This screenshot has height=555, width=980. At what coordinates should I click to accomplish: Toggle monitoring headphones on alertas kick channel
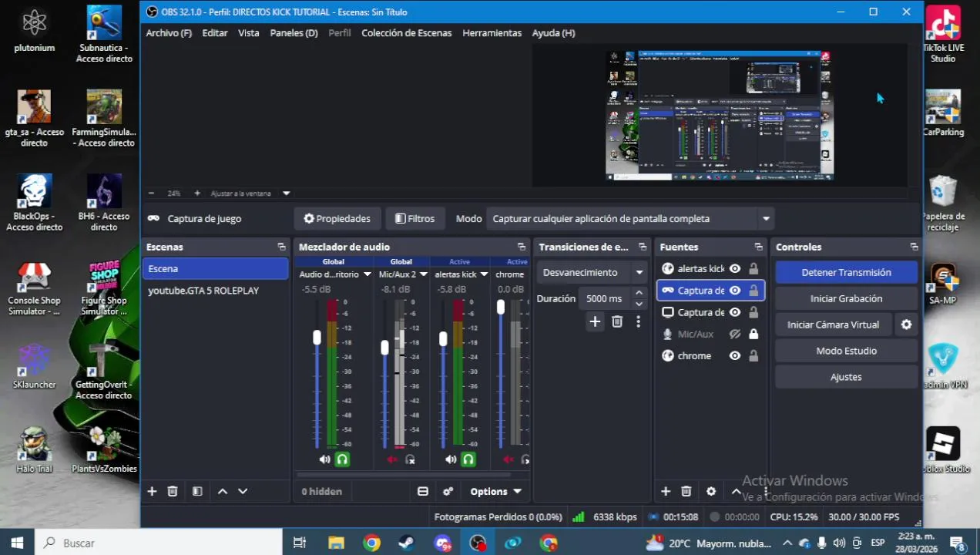point(468,459)
